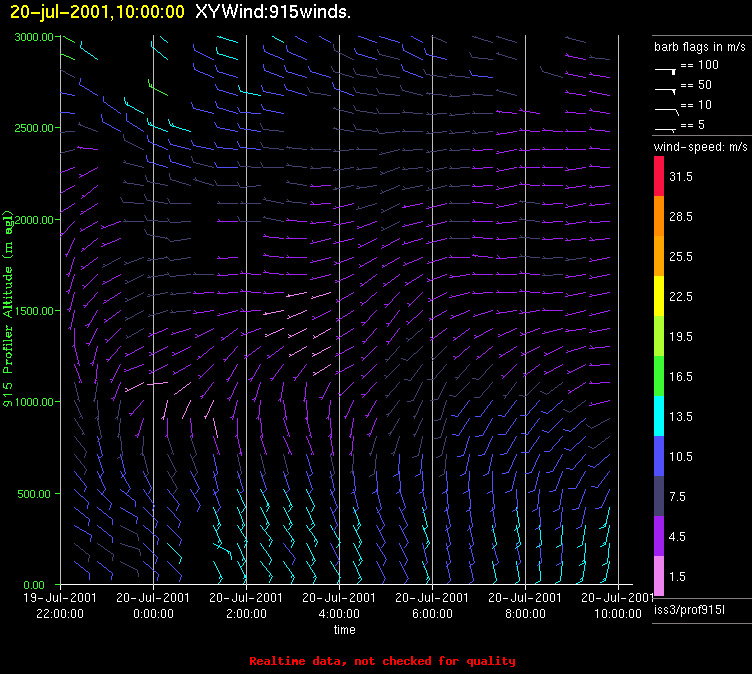The image size is (752, 674).
Task: Click the iss3/prof915l dataset label
Action: click(689, 609)
